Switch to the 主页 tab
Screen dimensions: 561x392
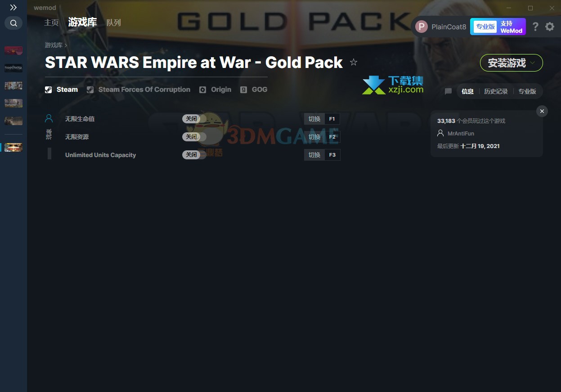click(51, 23)
